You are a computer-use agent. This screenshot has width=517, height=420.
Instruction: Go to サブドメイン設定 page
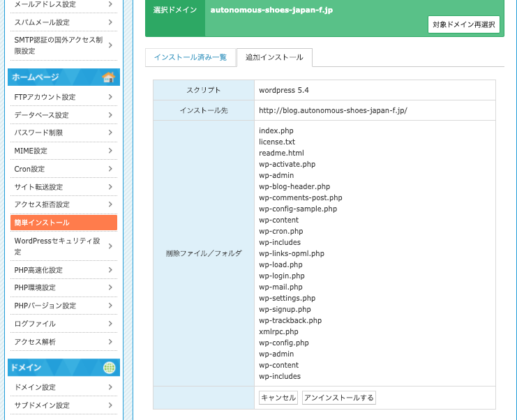tap(42, 405)
